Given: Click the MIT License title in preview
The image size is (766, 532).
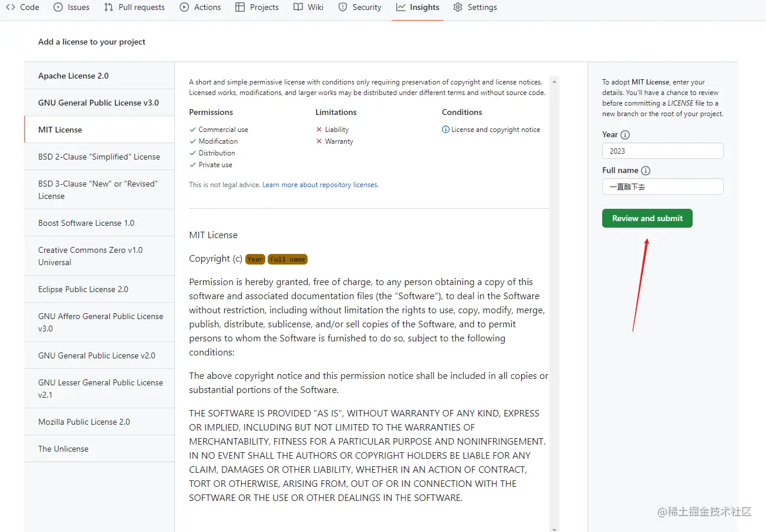Looking at the screenshot, I should click(x=213, y=235).
